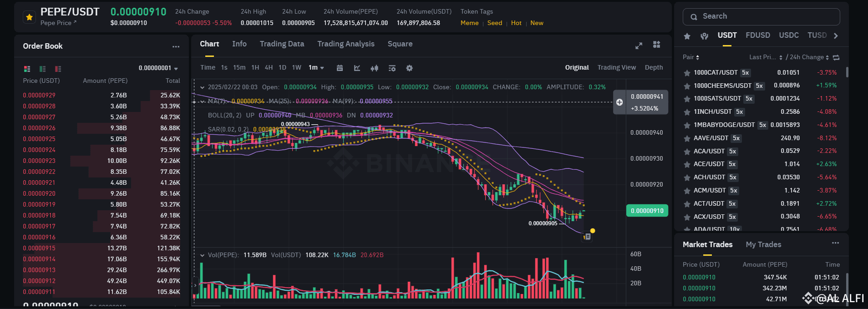The width and height of the screenshot is (868, 309).
Task: Open the multi-chart layout grid icon
Action: [656, 45]
